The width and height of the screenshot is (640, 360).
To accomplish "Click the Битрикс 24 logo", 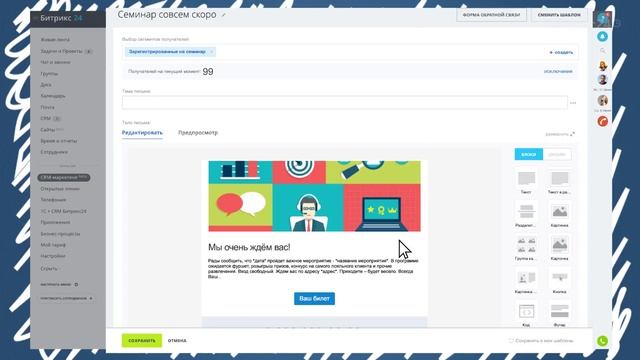I will [61, 18].
